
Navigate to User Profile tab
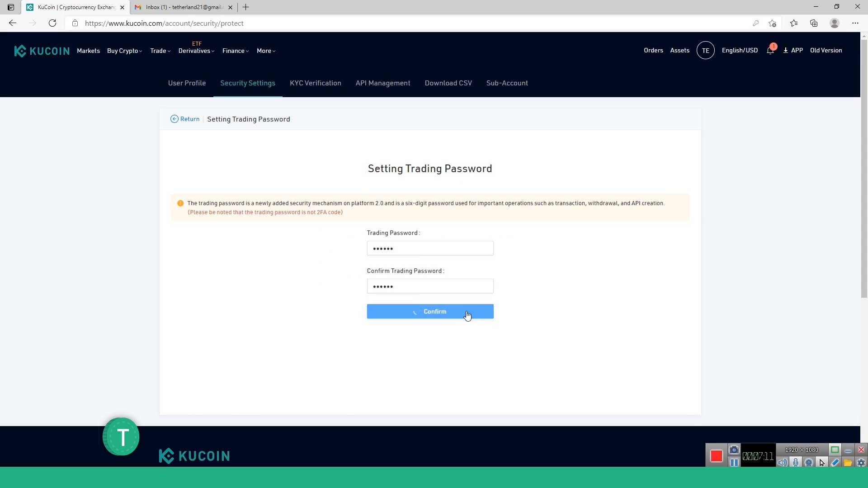tap(187, 83)
